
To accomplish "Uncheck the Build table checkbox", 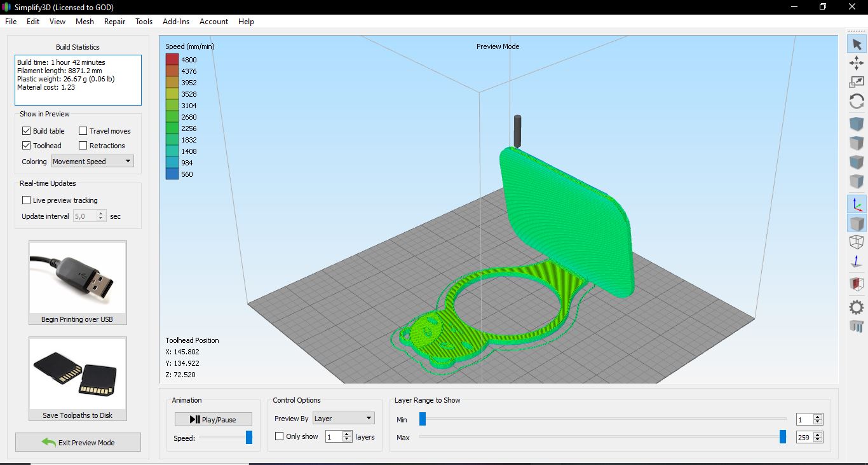I will [26, 130].
